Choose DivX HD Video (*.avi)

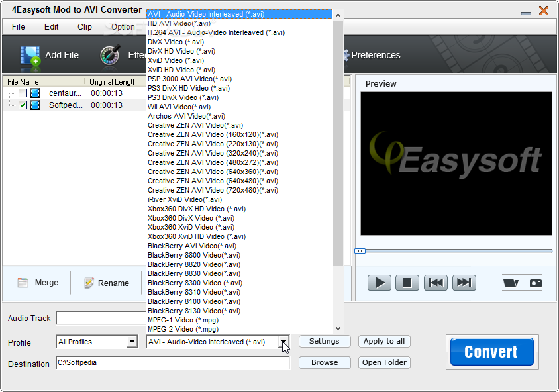[x=240, y=51]
